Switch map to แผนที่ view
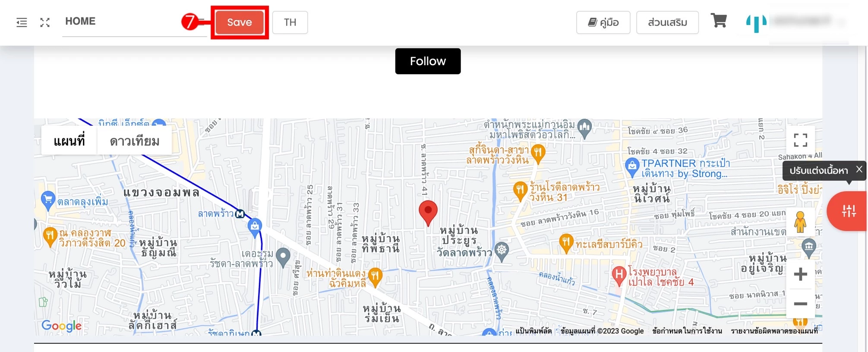Viewport: 868px width, 352px height. (x=69, y=141)
